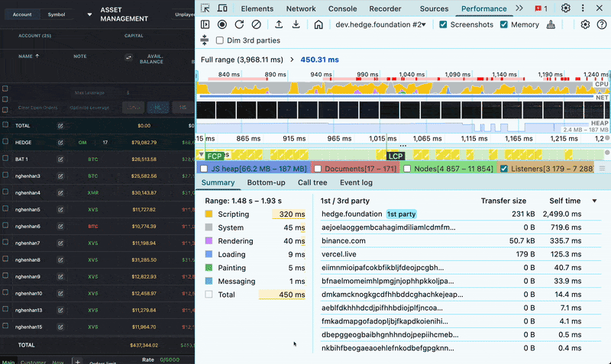Click the Full range breadcrumb
The image size is (611, 364).
(x=241, y=60)
